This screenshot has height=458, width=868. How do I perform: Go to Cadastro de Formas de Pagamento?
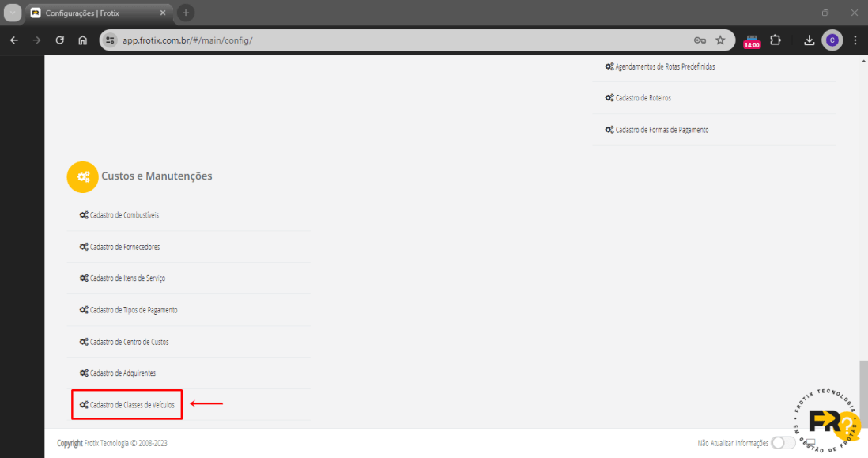(x=661, y=130)
